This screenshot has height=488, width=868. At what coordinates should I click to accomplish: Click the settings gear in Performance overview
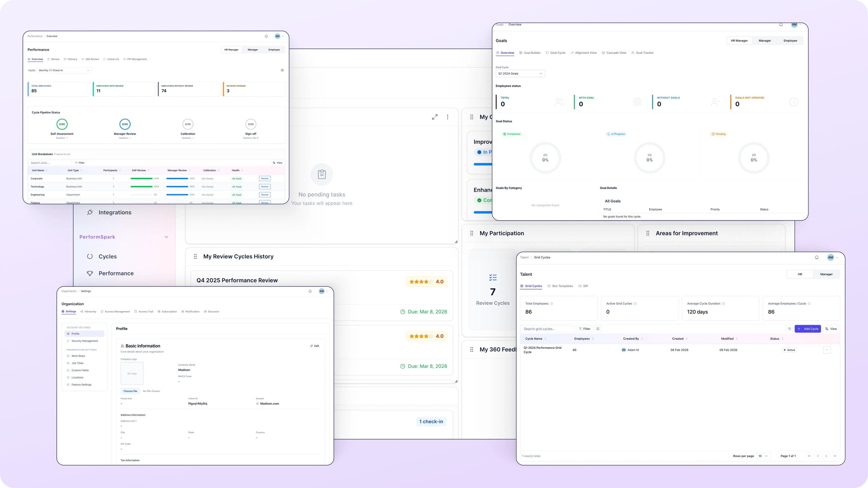pos(282,70)
